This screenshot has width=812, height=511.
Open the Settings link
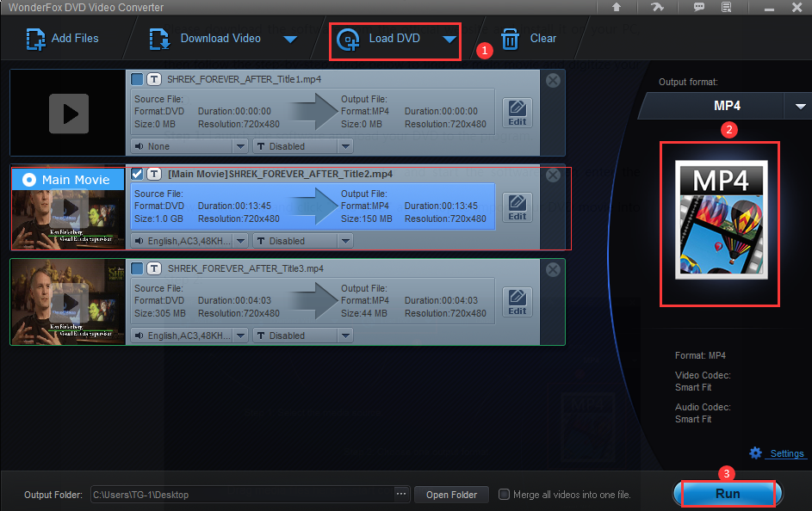point(787,453)
